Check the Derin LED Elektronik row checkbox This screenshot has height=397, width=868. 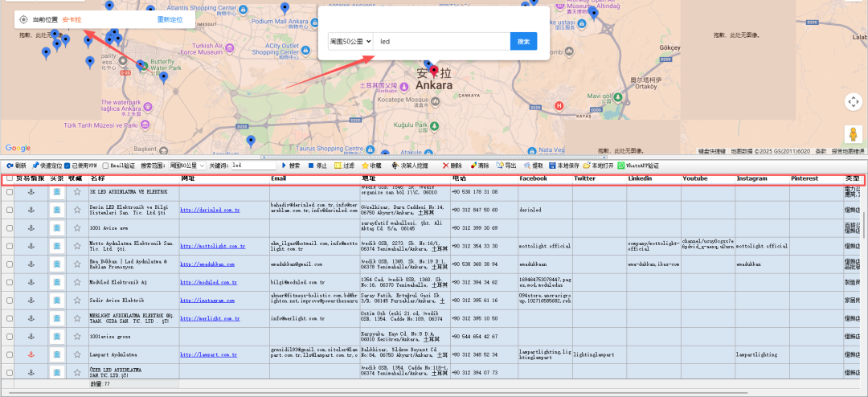[x=10, y=210]
